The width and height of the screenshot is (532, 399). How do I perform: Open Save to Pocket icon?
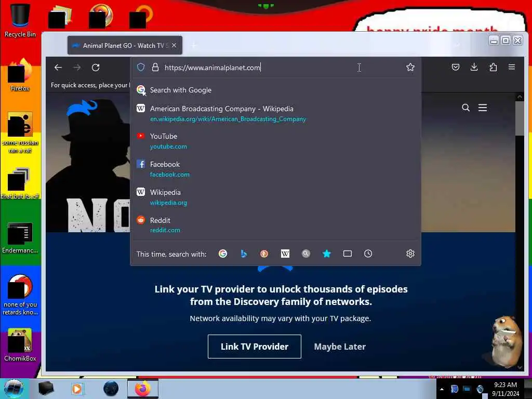point(456,67)
